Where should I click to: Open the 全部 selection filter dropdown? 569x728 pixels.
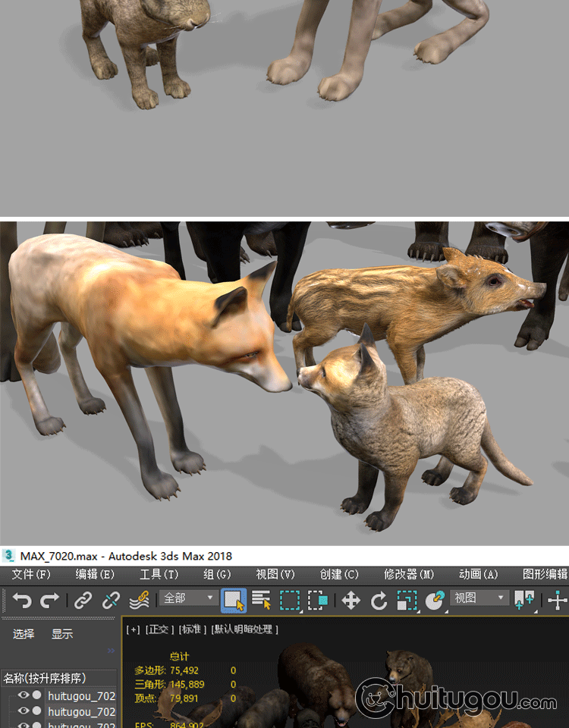(x=188, y=598)
